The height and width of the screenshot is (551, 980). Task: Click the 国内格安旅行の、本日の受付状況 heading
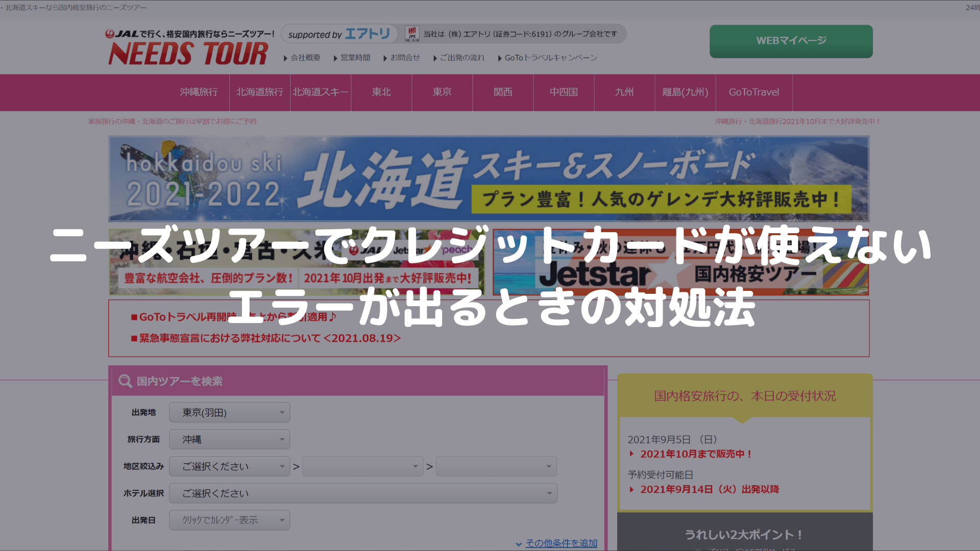pos(745,396)
